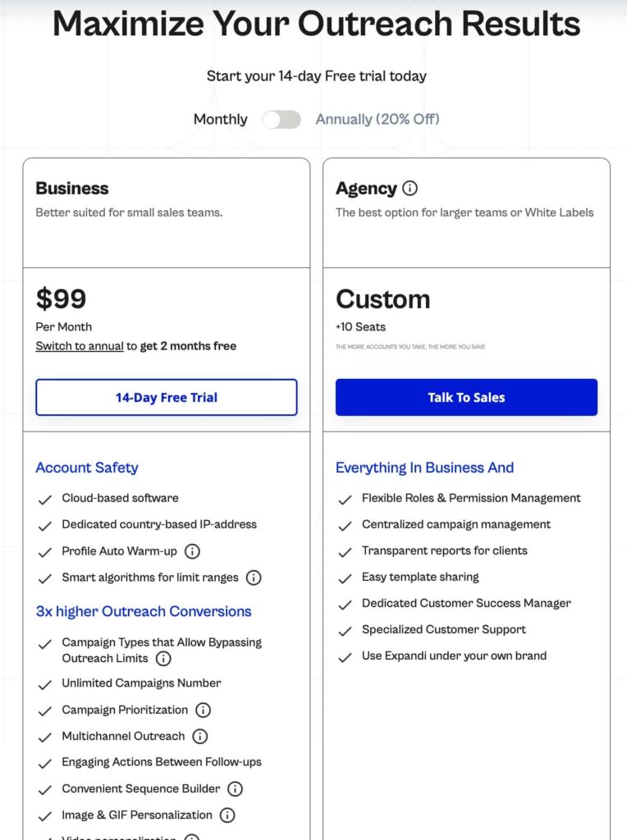627x840 pixels.
Task: Click Convenient Sequence Builder info icon
Action: [236, 789]
